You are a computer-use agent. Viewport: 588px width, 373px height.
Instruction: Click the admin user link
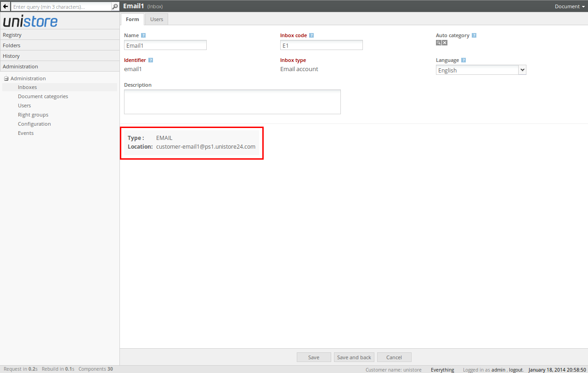498,370
